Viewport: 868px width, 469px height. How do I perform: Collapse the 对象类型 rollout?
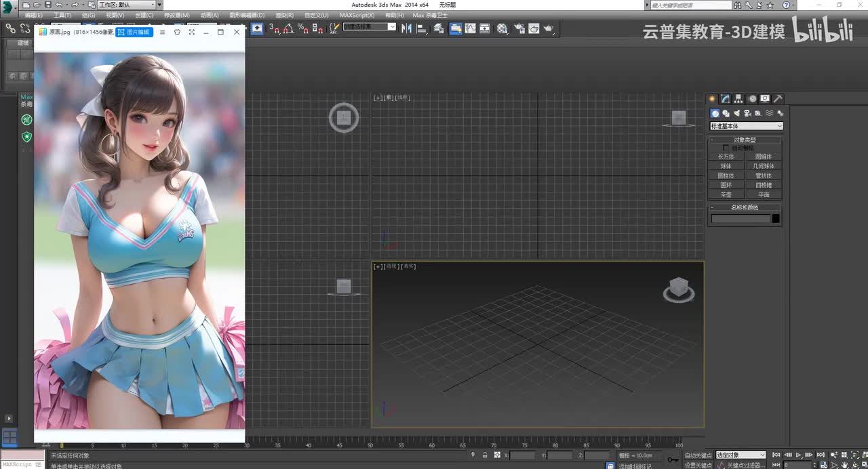click(745, 140)
